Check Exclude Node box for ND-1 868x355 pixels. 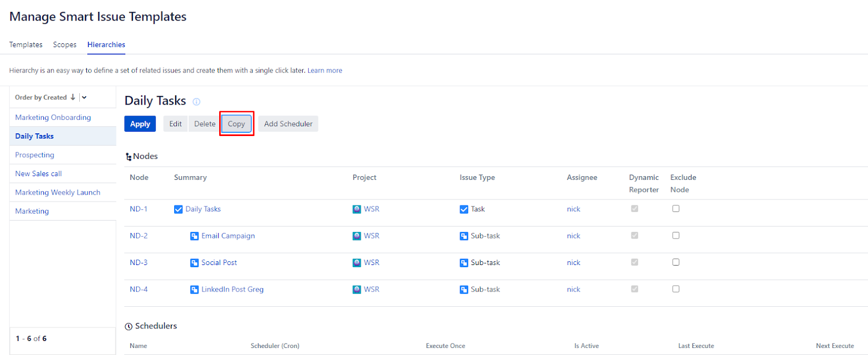tap(675, 209)
